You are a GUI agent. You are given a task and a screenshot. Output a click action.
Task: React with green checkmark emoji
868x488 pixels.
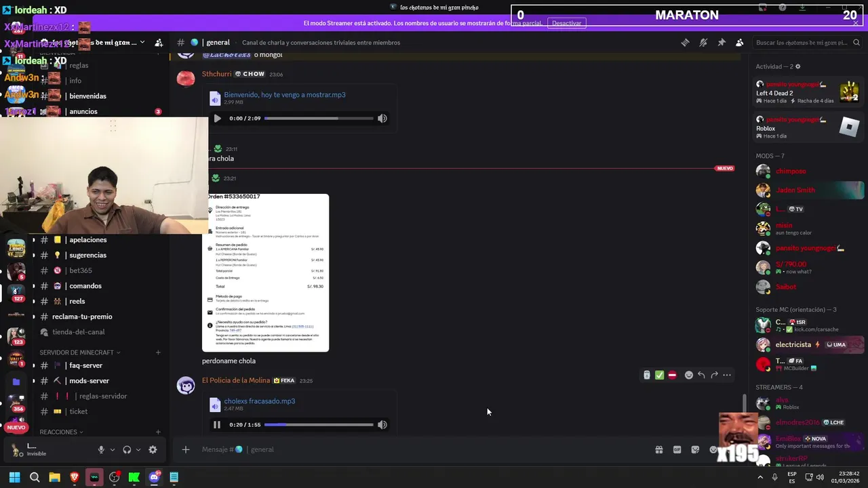pyautogui.click(x=659, y=375)
